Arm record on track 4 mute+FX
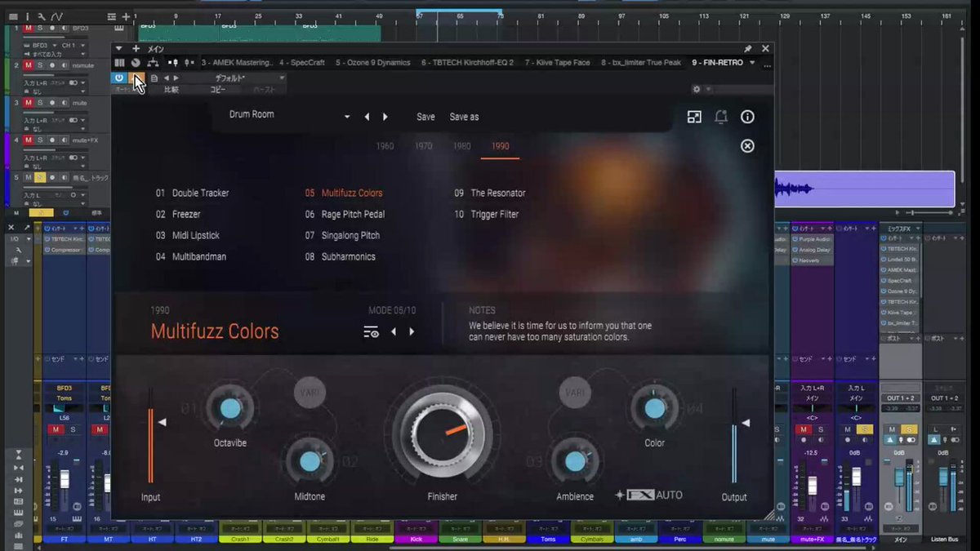This screenshot has width=980, height=551. coord(51,140)
